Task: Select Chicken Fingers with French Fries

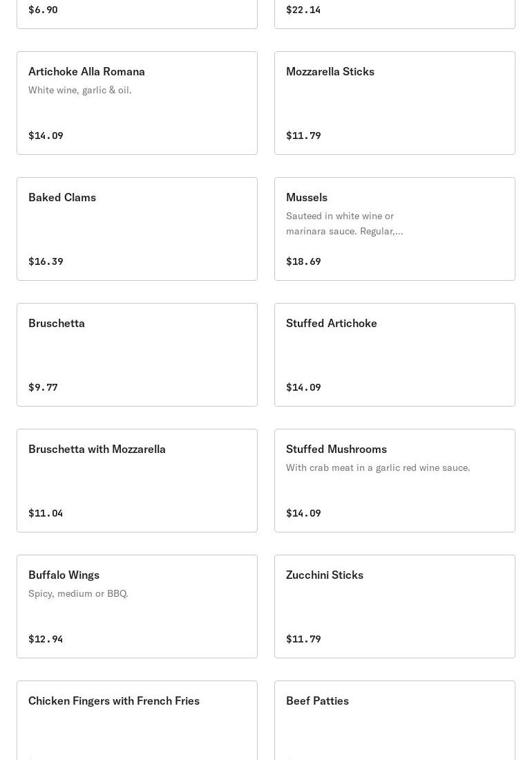Action: point(114,701)
